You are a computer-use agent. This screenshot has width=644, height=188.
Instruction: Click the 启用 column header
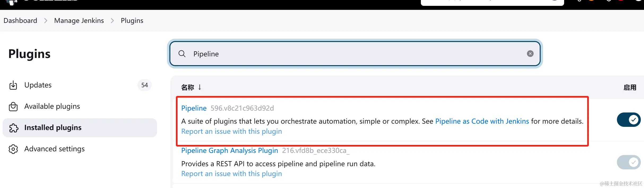[630, 87]
